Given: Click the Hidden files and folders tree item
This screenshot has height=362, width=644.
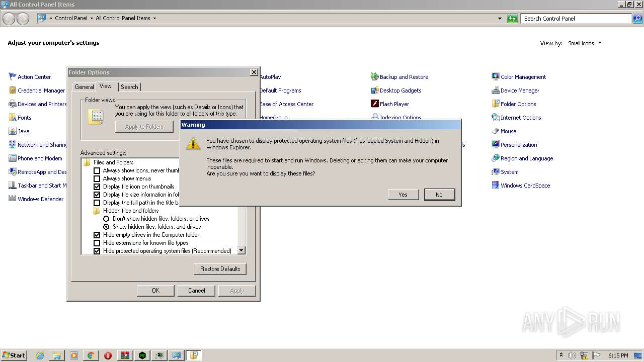Looking at the screenshot, I should [x=131, y=211].
